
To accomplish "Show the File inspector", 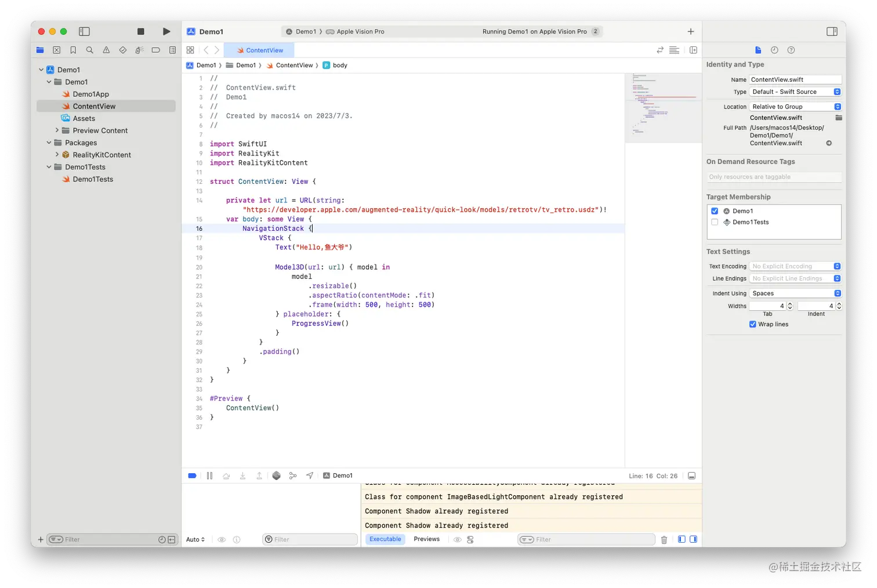I will click(758, 50).
